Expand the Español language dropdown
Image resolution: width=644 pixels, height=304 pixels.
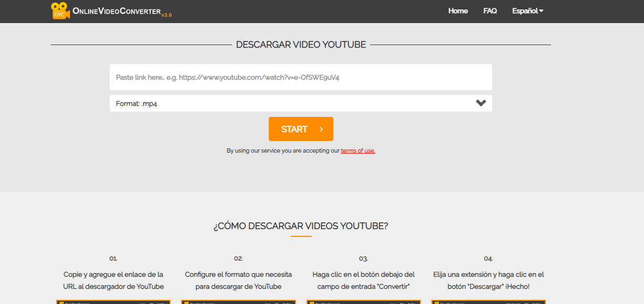527,10
